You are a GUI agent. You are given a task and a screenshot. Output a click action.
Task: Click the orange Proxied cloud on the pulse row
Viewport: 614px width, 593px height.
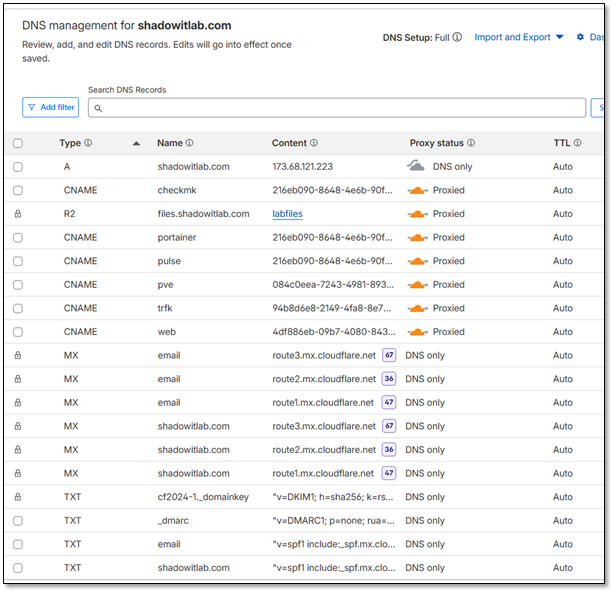pos(417,261)
